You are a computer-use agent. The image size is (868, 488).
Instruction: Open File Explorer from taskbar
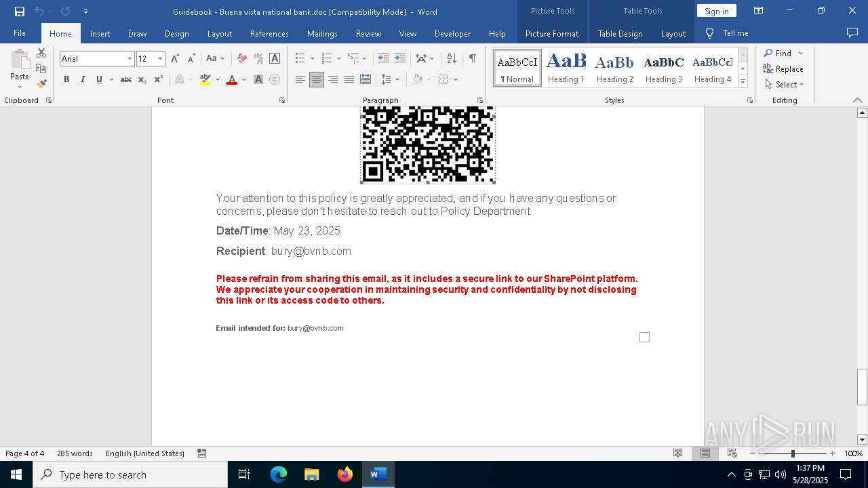click(311, 474)
